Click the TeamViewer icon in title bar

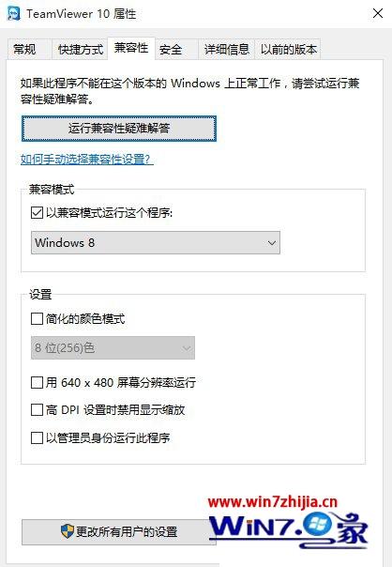[14, 13]
